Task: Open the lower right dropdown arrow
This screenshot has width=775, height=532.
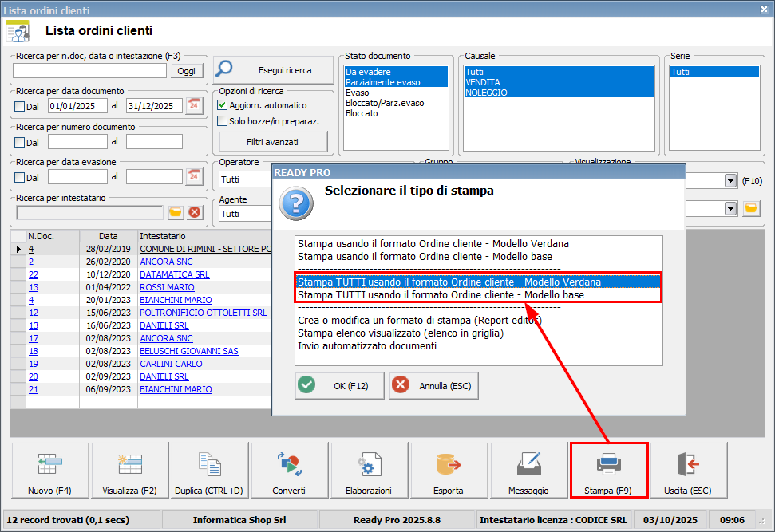Action: (x=731, y=208)
